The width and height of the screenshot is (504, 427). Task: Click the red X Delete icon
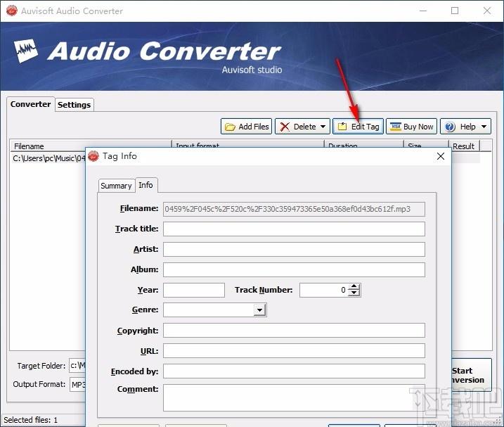tap(285, 127)
